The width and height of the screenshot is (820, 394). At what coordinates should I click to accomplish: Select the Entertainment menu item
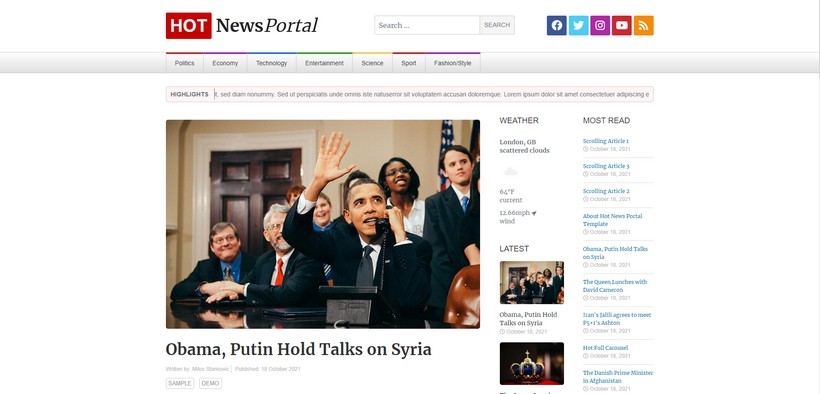tap(324, 63)
